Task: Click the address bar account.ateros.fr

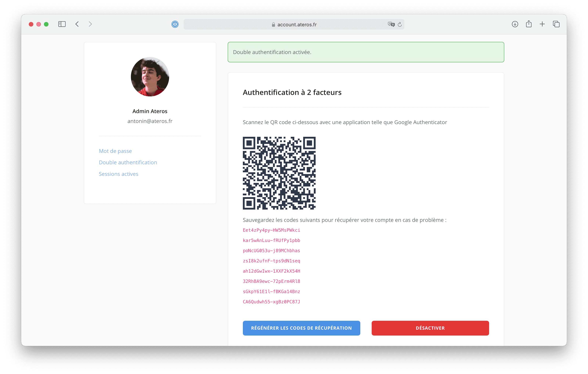Action: tap(296, 25)
